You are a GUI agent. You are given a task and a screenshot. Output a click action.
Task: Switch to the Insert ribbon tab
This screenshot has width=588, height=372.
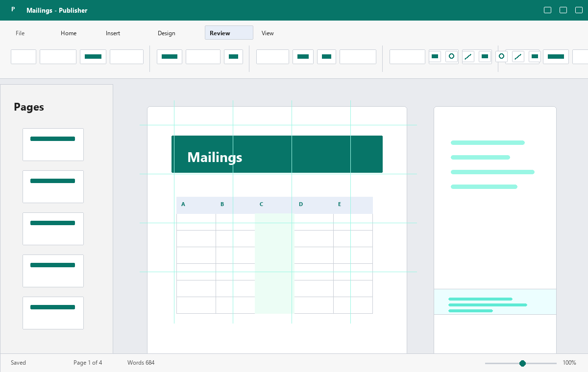tap(113, 33)
